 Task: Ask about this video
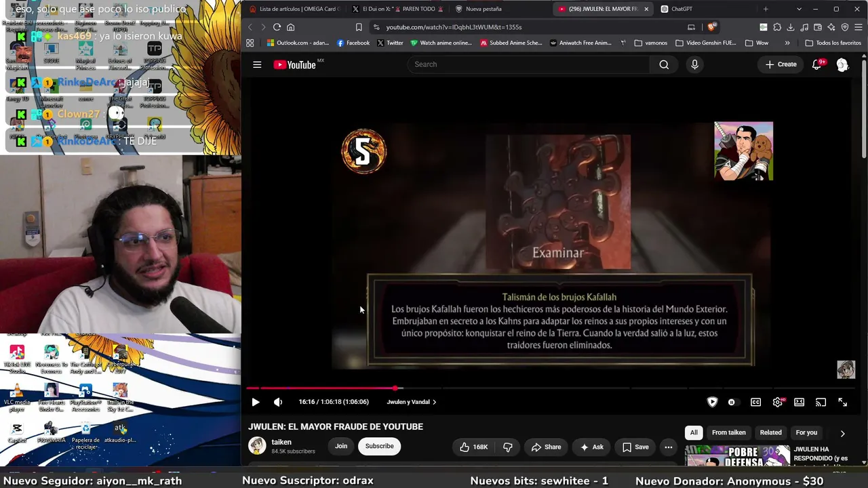[x=591, y=447]
